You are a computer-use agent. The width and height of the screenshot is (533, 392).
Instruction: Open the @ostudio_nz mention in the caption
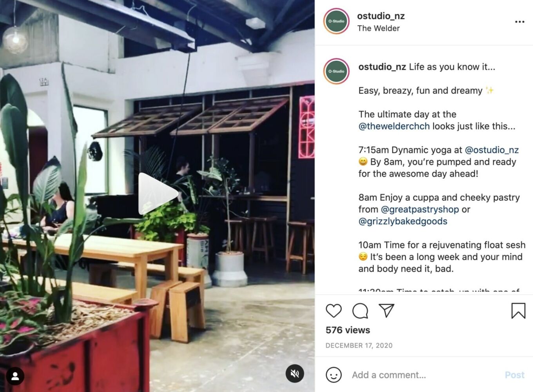[491, 150]
